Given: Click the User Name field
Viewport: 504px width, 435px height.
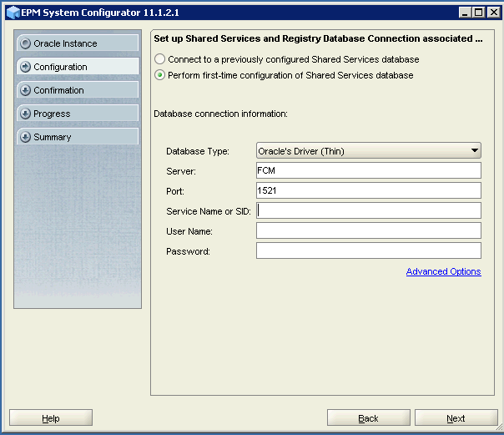Looking at the screenshot, I should pos(369,230).
